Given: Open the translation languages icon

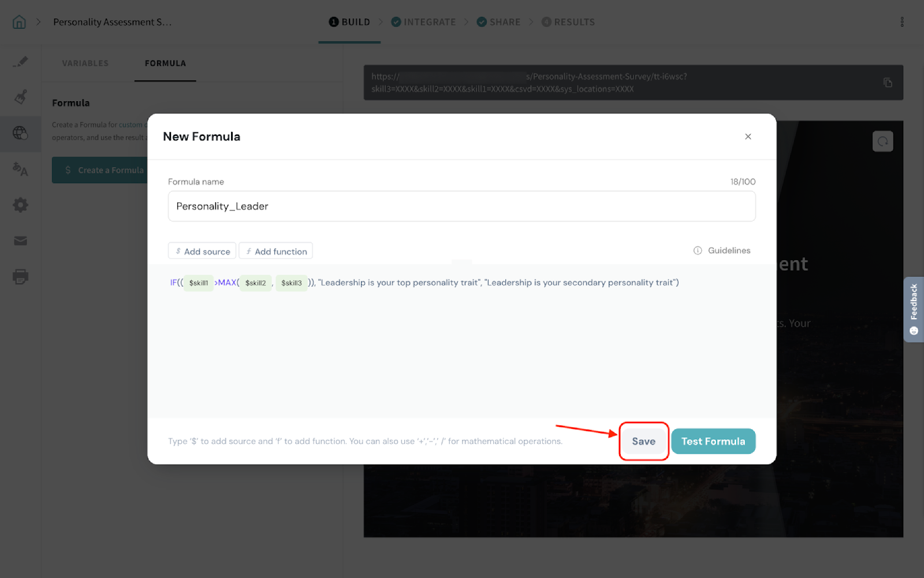Looking at the screenshot, I should (20, 169).
